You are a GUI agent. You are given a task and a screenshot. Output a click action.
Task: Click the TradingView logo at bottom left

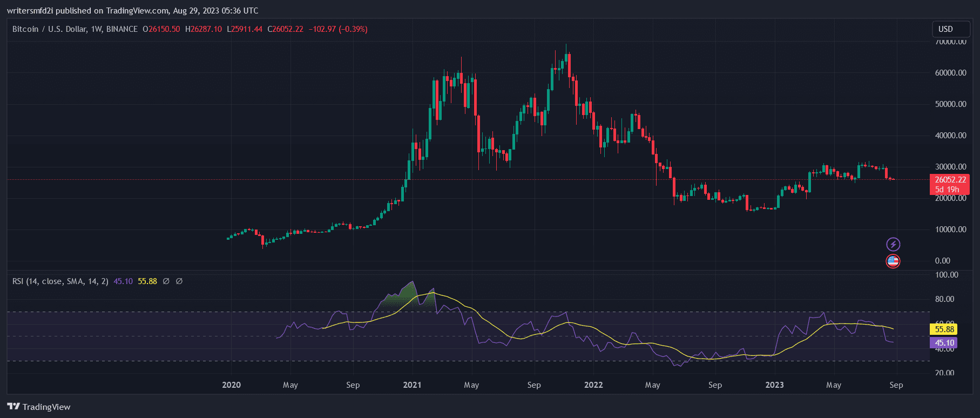click(39, 407)
